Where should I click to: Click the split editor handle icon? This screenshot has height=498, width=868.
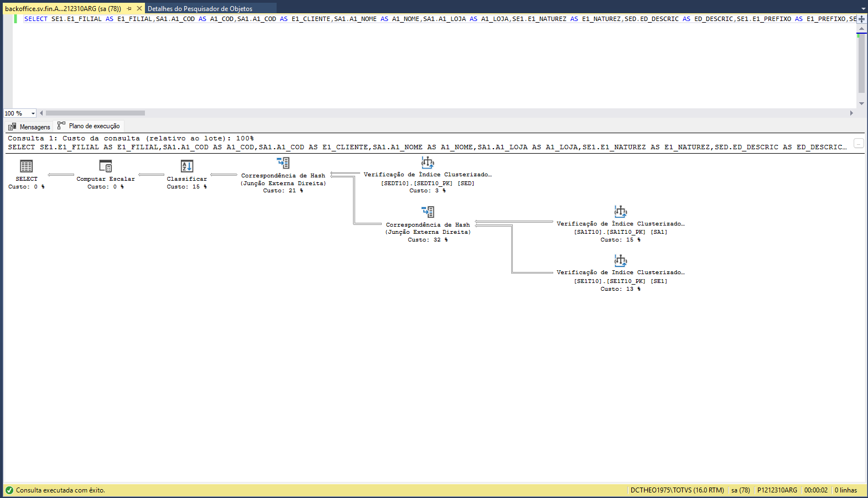pos(861,19)
